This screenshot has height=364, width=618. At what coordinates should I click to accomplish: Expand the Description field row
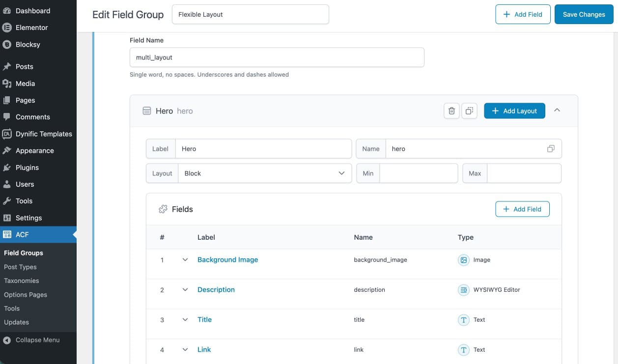coord(185,290)
